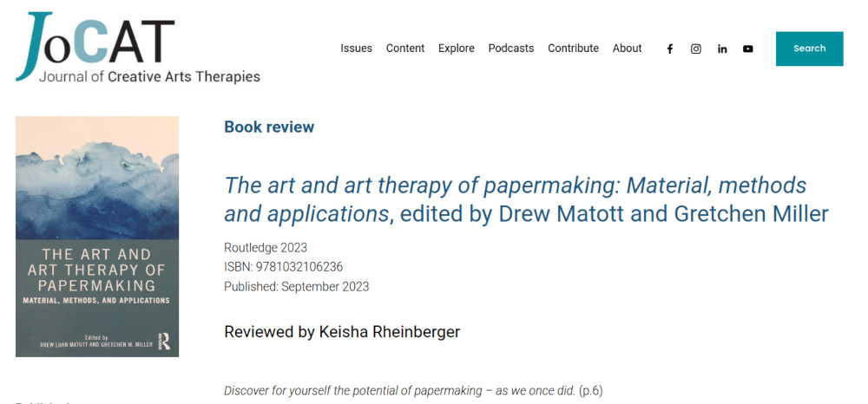Open the Issues menu

pos(356,49)
